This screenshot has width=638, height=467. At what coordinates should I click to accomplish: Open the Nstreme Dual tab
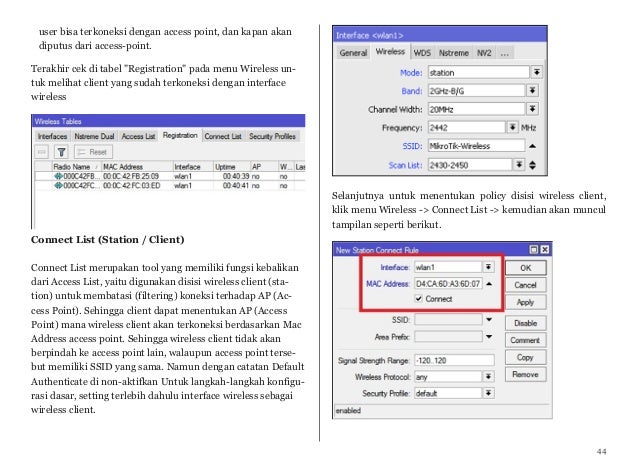94,136
